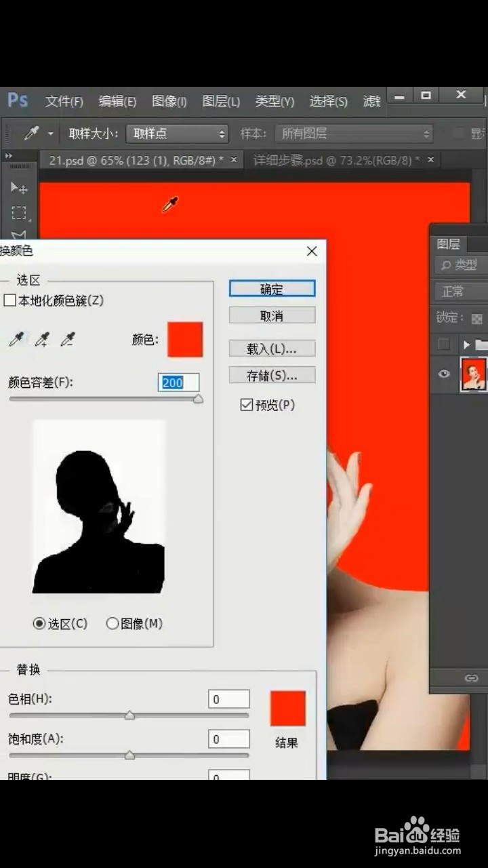The image size is (488, 868).
Task: Close the 详细步骤.psd document tab
Action: [x=430, y=160]
